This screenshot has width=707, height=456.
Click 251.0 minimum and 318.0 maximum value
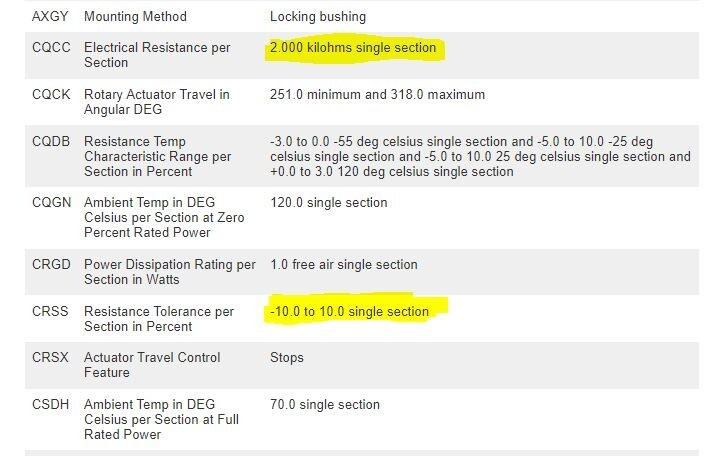[x=377, y=95]
